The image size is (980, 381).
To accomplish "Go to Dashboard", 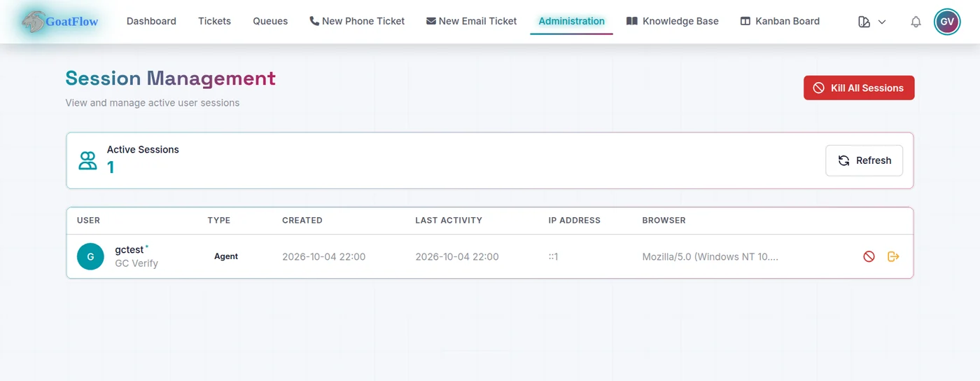I will pyautogui.click(x=151, y=21).
